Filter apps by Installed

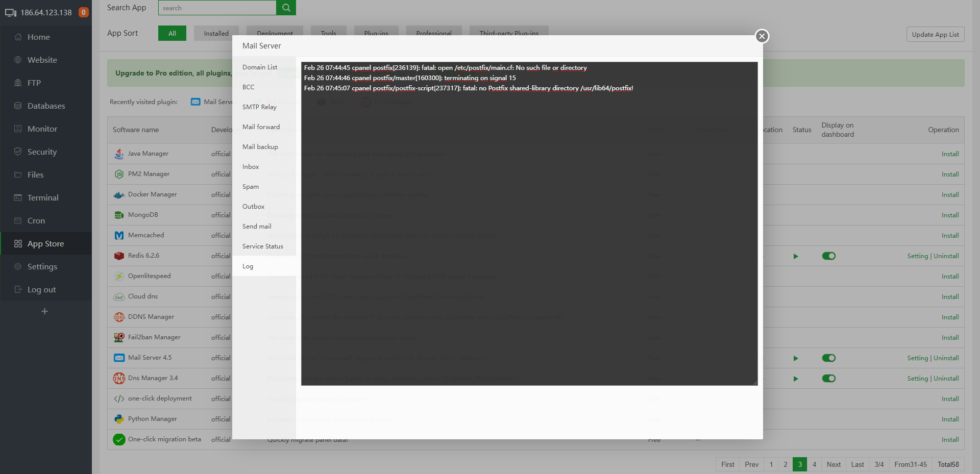[x=216, y=33]
